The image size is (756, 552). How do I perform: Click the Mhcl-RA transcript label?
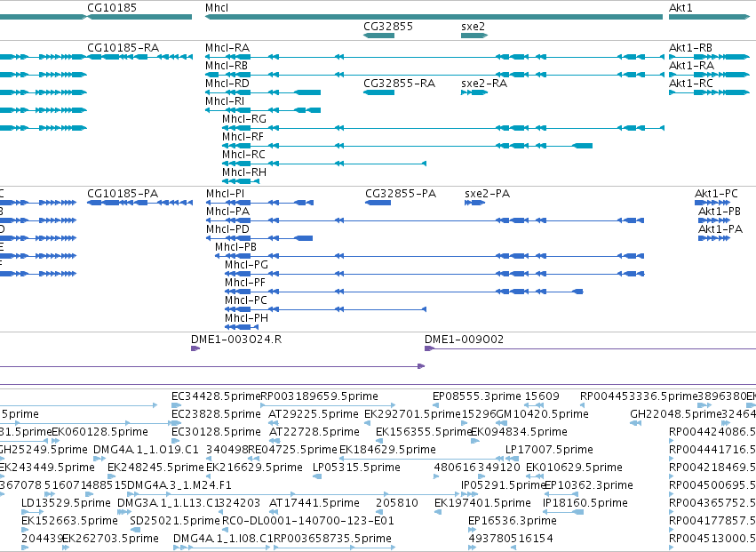(227, 48)
